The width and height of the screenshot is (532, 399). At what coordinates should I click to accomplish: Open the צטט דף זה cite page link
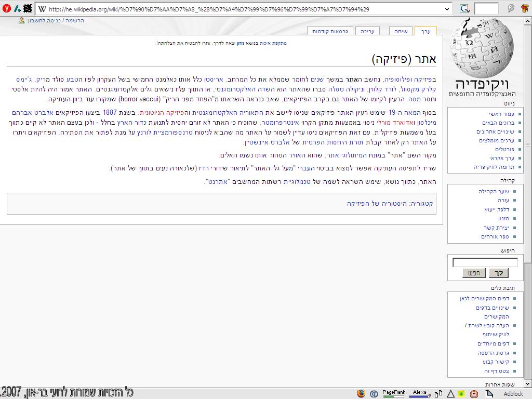[497, 371]
